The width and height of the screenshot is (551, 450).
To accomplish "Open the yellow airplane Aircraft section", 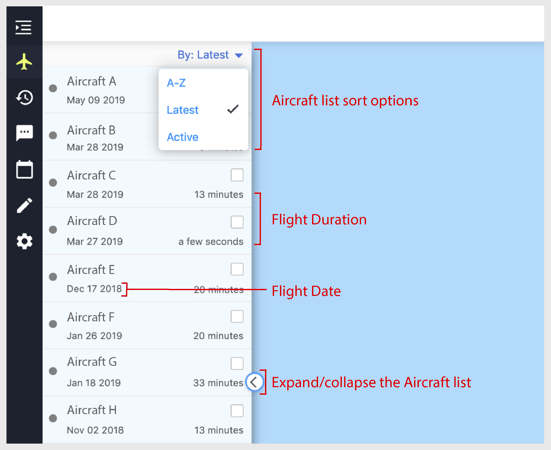I will 24,62.
